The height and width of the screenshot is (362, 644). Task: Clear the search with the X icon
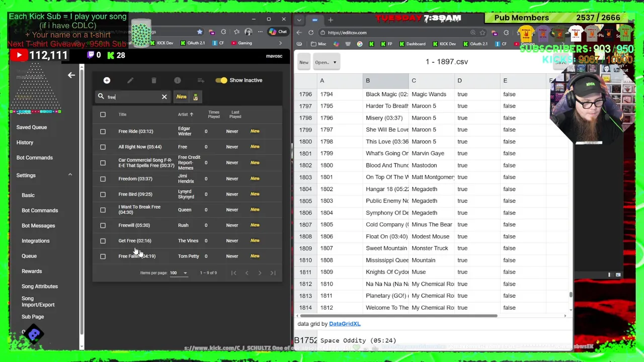click(164, 97)
